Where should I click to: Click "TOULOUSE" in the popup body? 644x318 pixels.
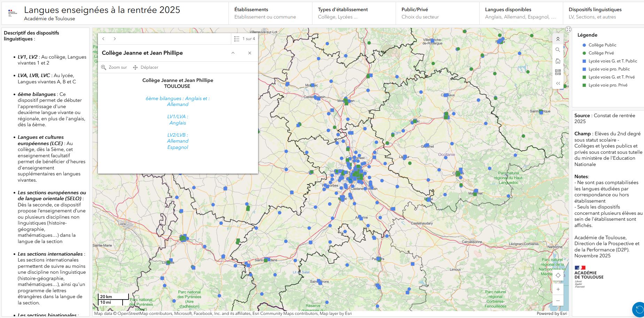pyautogui.click(x=177, y=86)
